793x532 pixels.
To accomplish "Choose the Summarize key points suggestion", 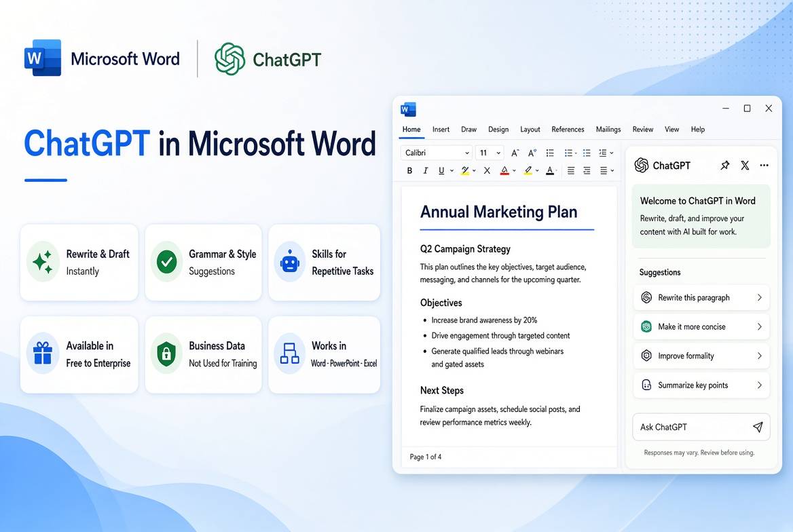I will coord(701,385).
